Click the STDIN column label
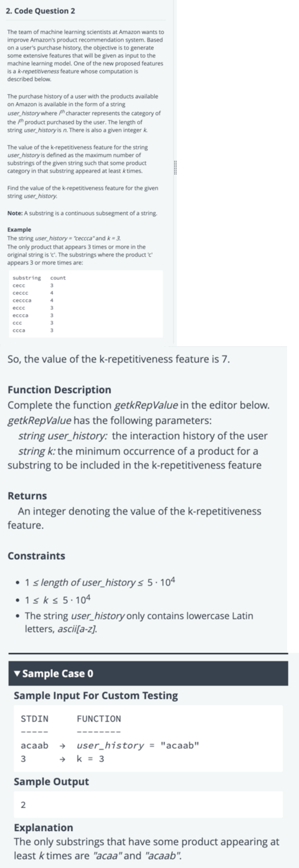 tap(34, 718)
